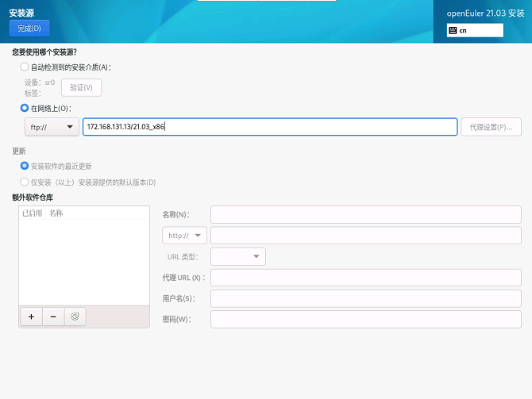Click the network source URL field

tap(270, 127)
